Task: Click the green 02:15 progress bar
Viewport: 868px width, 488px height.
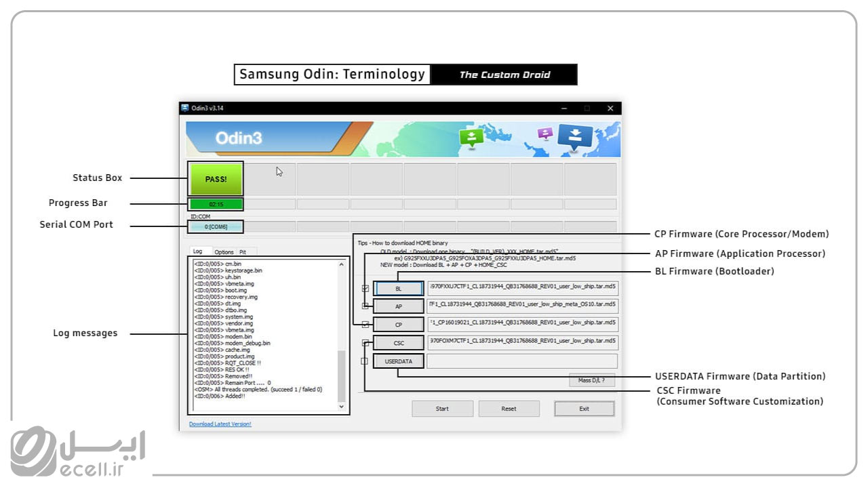Action: [x=216, y=204]
